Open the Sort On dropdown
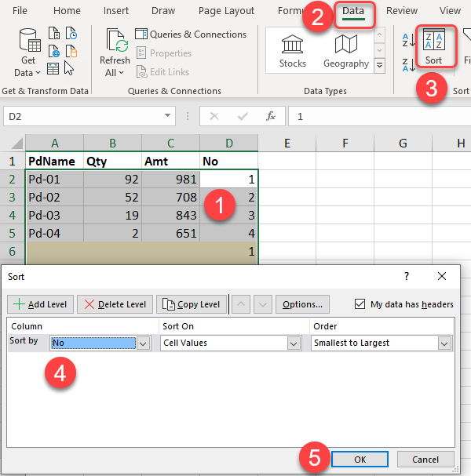The image size is (471, 476). [294, 343]
